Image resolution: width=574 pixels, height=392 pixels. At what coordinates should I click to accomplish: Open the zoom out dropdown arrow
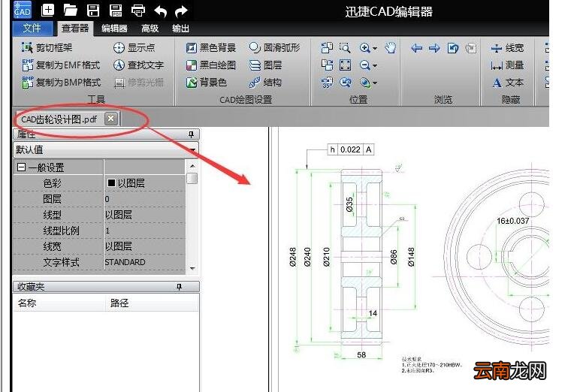click(375, 66)
